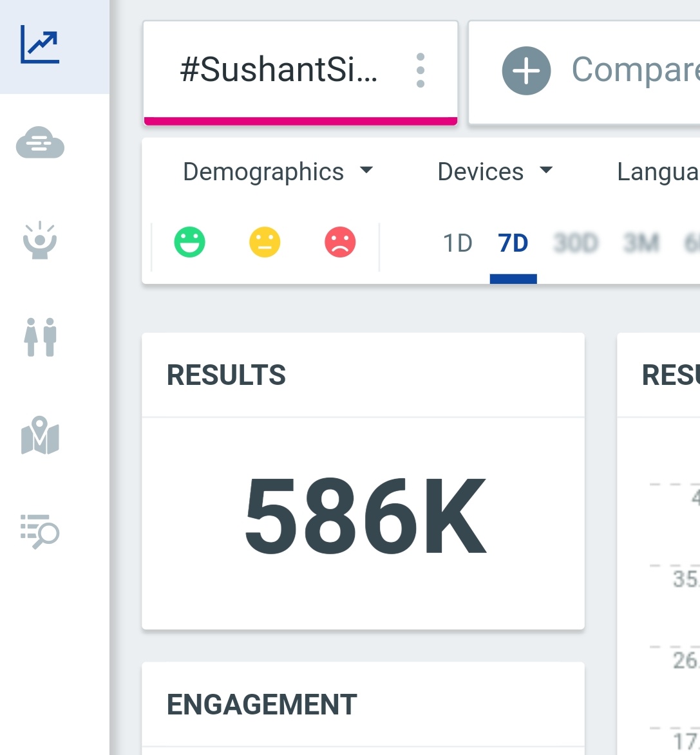Filter by neutral yellow face sentiment
The image size is (700, 755).
tap(265, 242)
